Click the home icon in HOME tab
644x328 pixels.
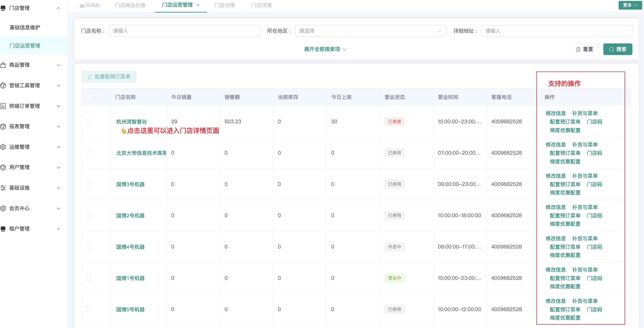pyautogui.click(x=82, y=5)
